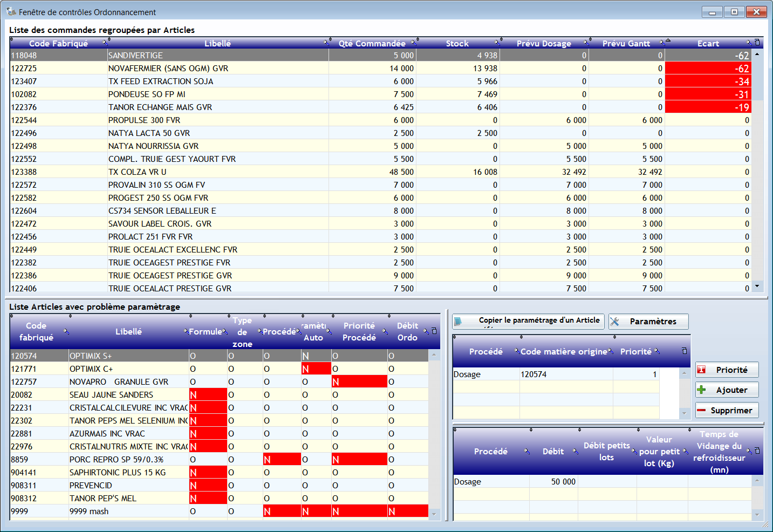Select row 118048 SANDIVERTIGE
This screenshot has width=773, height=532.
click(x=381, y=55)
